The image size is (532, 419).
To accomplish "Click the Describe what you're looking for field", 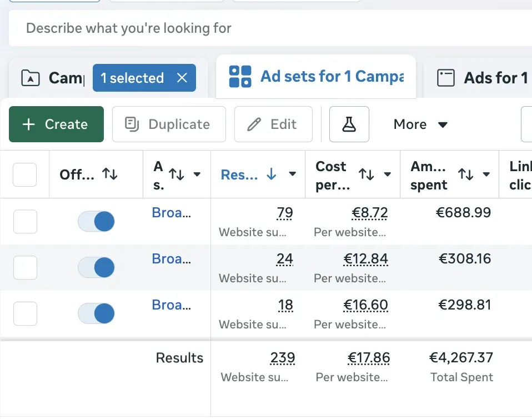I will pos(270,28).
